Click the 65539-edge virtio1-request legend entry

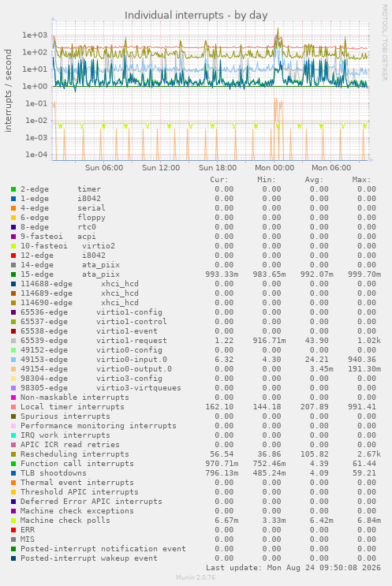pyautogui.click(x=93, y=341)
